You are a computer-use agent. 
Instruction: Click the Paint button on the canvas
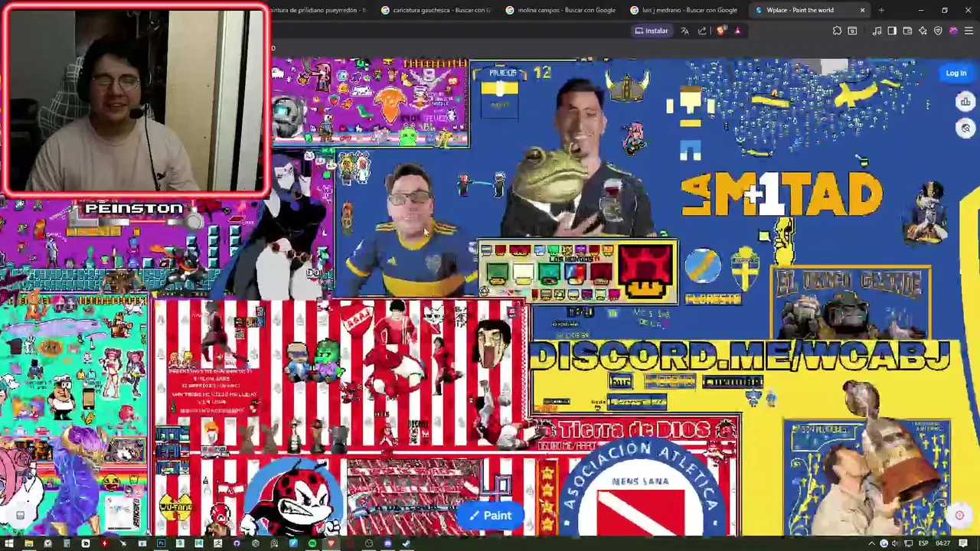490,515
